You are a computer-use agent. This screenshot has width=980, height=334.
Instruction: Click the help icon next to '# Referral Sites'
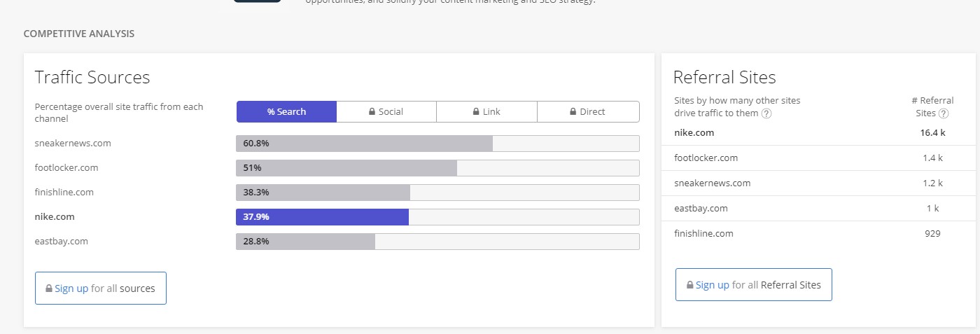944,113
